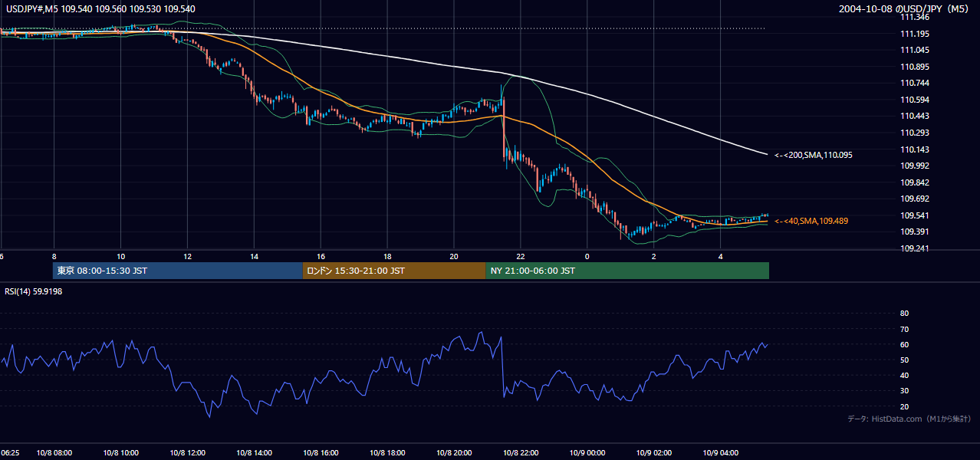Click the 10/8 08:00 time axis label
This screenshot has width=980, height=460.
tap(54, 453)
